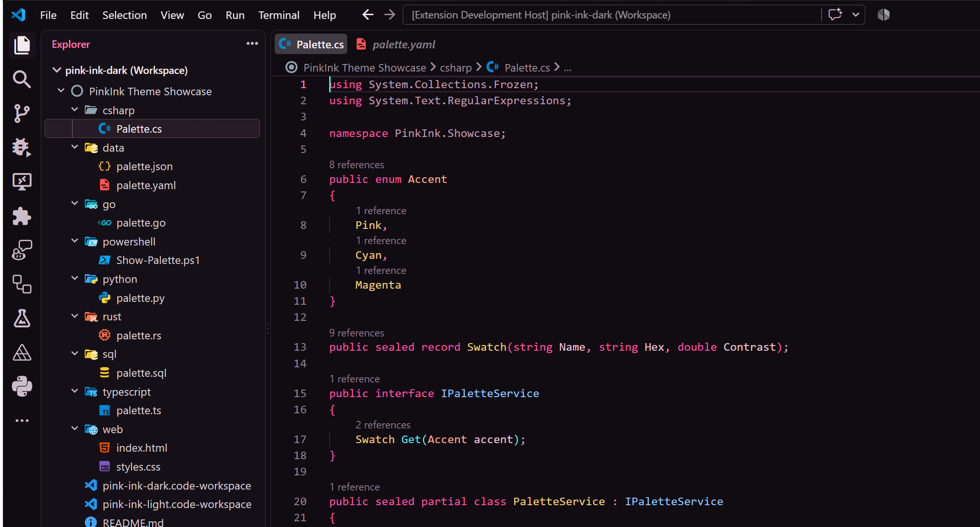Image resolution: width=980 pixels, height=527 pixels.
Task: Open the Testing flask icon
Action: coord(22,318)
